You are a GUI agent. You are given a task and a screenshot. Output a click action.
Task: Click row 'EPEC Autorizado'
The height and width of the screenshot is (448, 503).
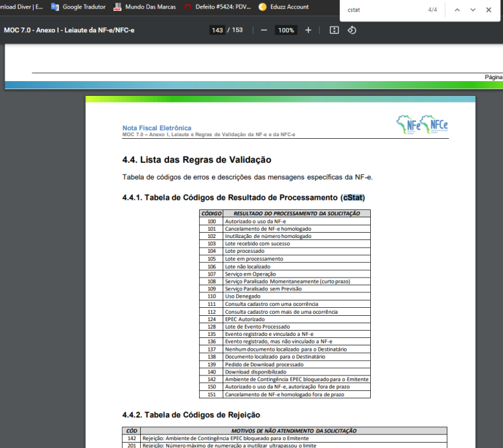[285, 319]
